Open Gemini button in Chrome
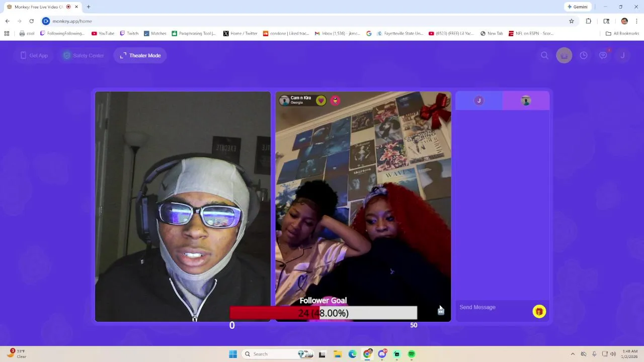This screenshot has width=644, height=362. pos(578,7)
